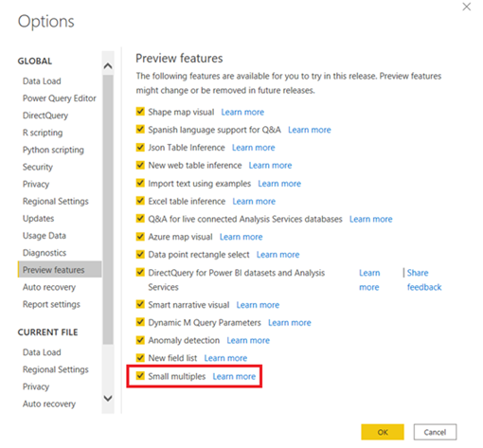Open Current File Auto recovery settings
The width and height of the screenshot is (483, 448).
(x=49, y=404)
